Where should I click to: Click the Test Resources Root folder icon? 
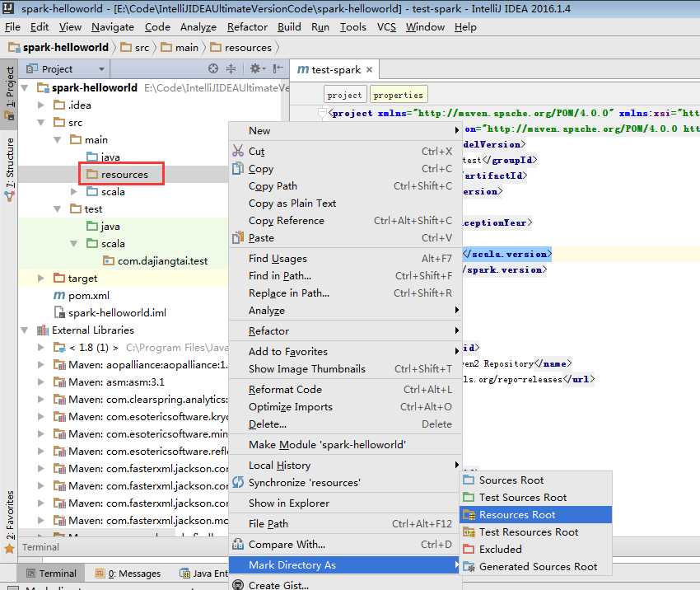pyautogui.click(x=469, y=532)
